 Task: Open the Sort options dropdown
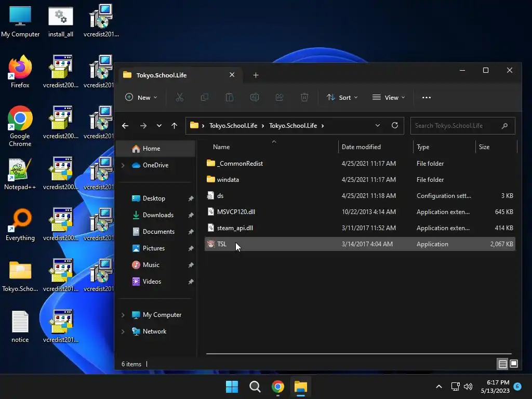tap(342, 98)
